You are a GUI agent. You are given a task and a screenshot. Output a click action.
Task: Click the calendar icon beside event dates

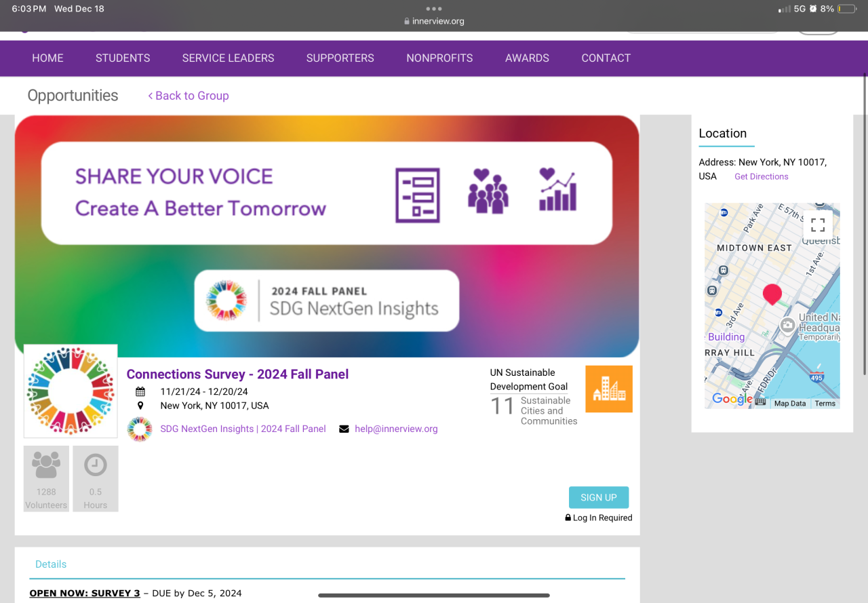point(140,391)
